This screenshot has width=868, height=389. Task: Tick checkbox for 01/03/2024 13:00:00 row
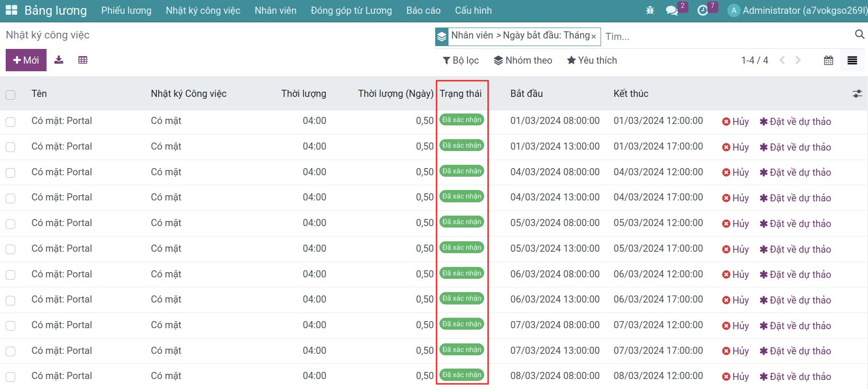point(10,147)
